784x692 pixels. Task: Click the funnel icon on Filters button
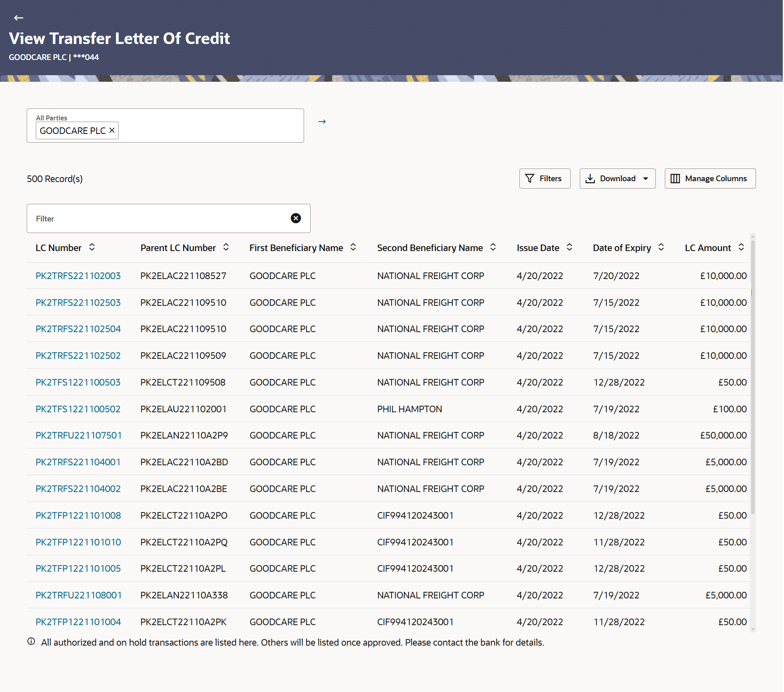pos(530,178)
